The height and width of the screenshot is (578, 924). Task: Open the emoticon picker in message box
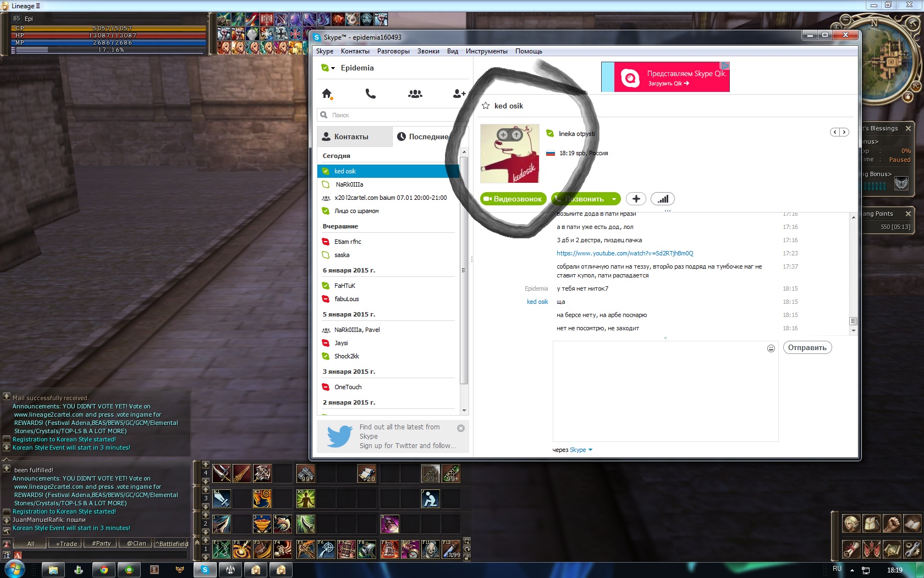[771, 348]
